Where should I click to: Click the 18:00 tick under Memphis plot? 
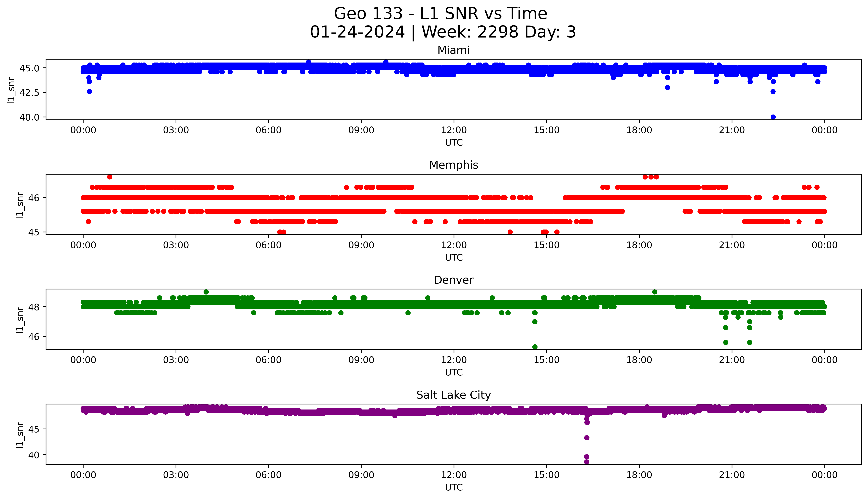tap(639, 245)
